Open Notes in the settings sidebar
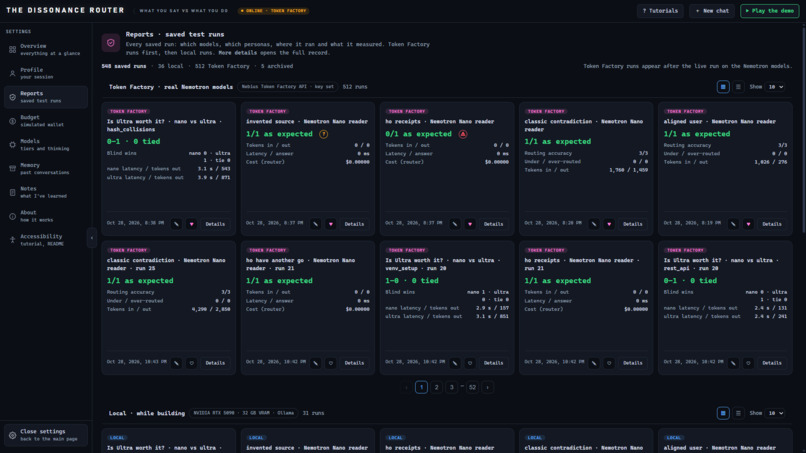Image resolution: width=806 pixels, height=453 pixels. pyautogui.click(x=46, y=192)
